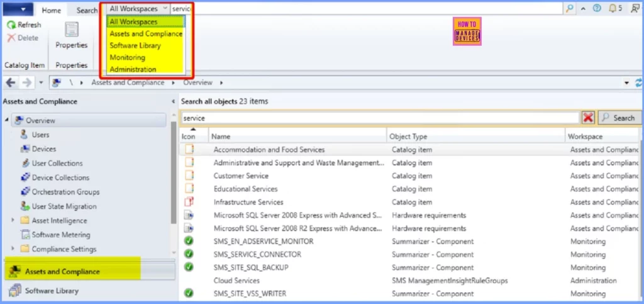This screenshot has height=304, width=644.
Task: Select All Workspaces in dropdown list
Action: pyautogui.click(x=146, y=22)
